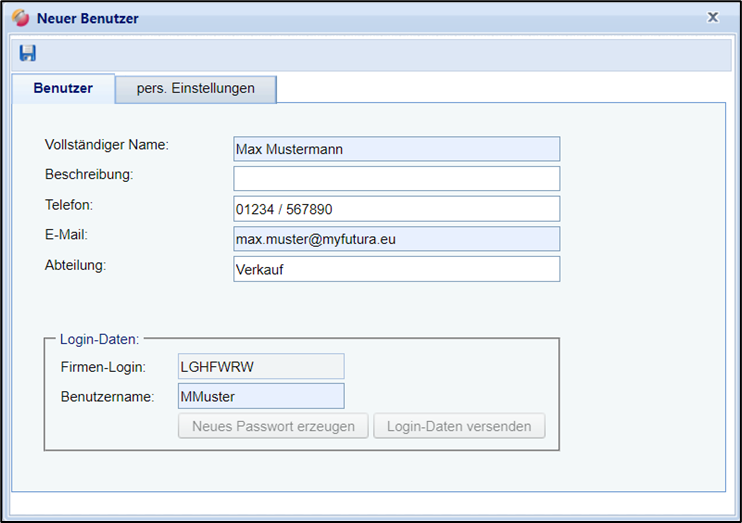Click the blue floppy disk save icon
The width and height of the screenshot is (742, 523).
click(x=28, y=53)
